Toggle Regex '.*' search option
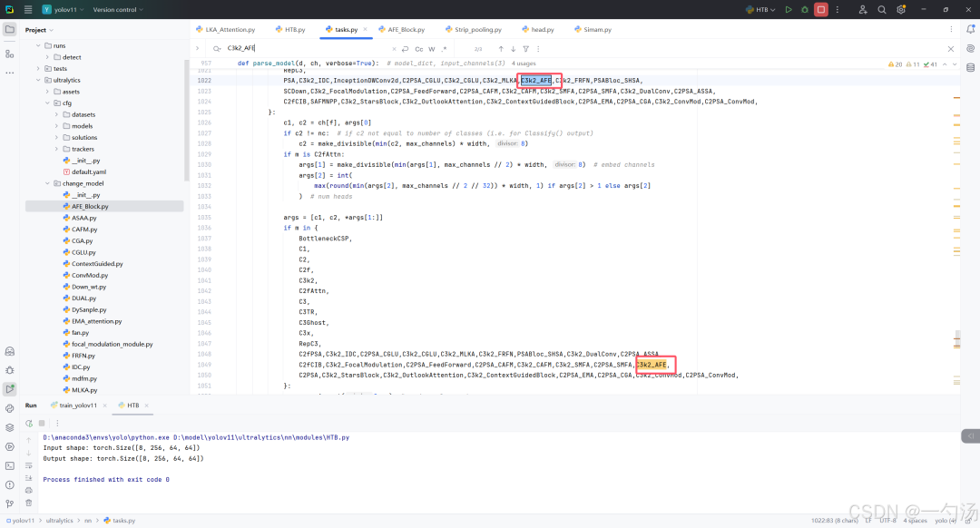Screen dimensions: 980x528 [x=444, y=49]
